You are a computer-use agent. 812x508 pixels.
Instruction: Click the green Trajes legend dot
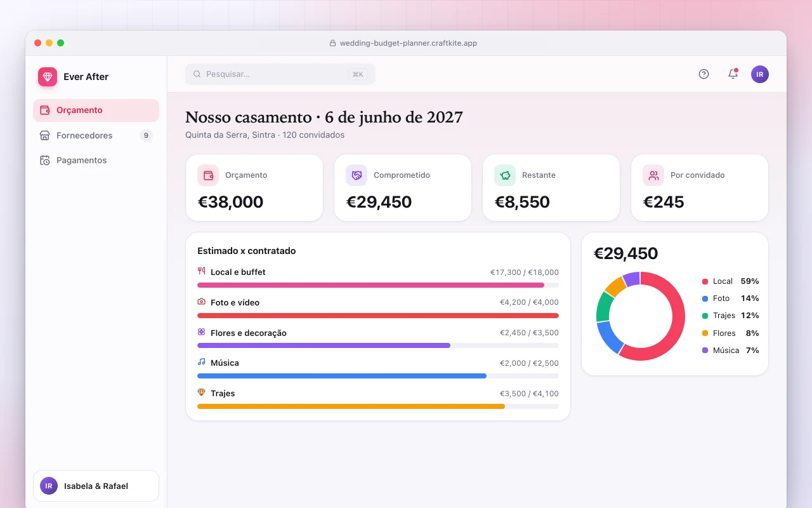click(705, 316)
